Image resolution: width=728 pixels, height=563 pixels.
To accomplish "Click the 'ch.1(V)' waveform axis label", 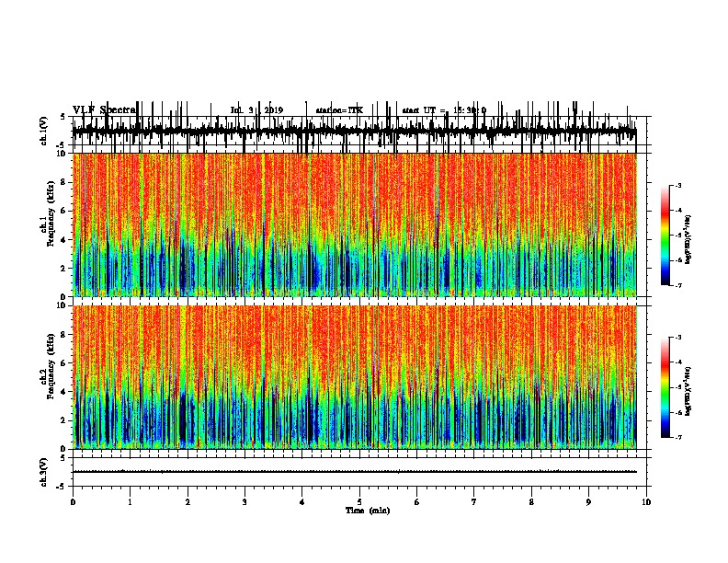I will 43,131.
